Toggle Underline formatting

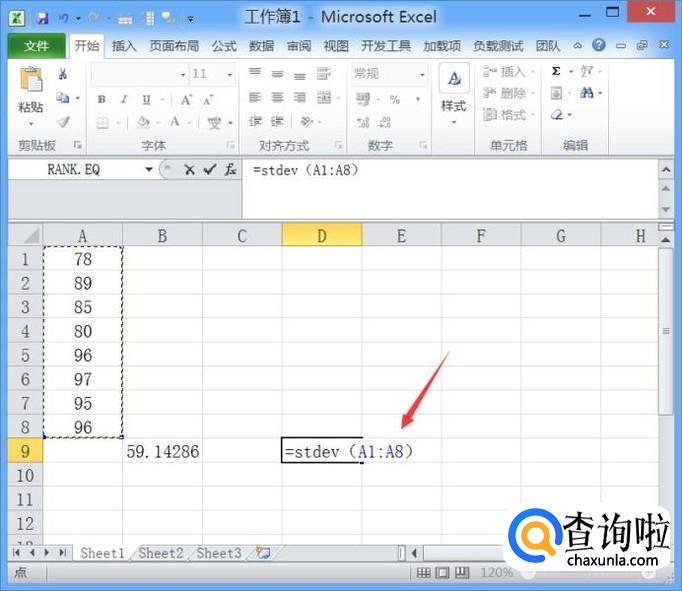pos(147,100)
